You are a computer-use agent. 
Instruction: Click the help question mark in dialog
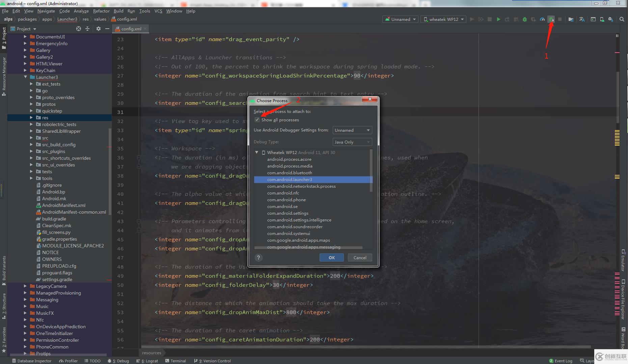(258, 258)
